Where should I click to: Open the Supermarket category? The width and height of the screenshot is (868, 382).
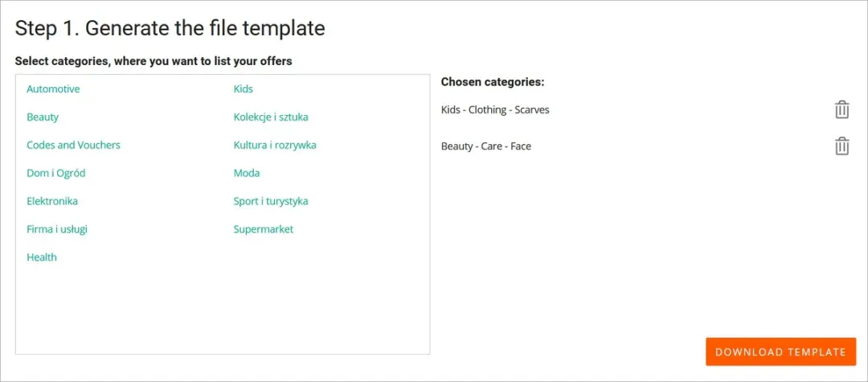pos(264,229)
